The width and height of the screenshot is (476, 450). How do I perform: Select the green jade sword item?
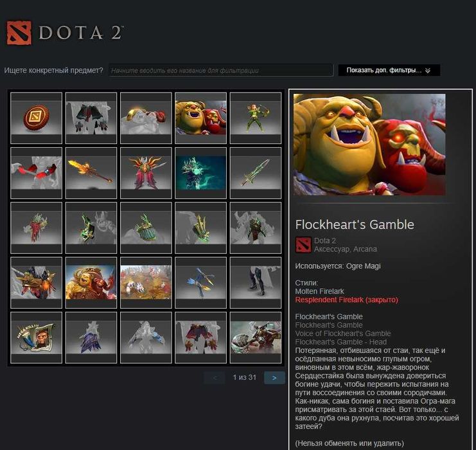[256, 173]
